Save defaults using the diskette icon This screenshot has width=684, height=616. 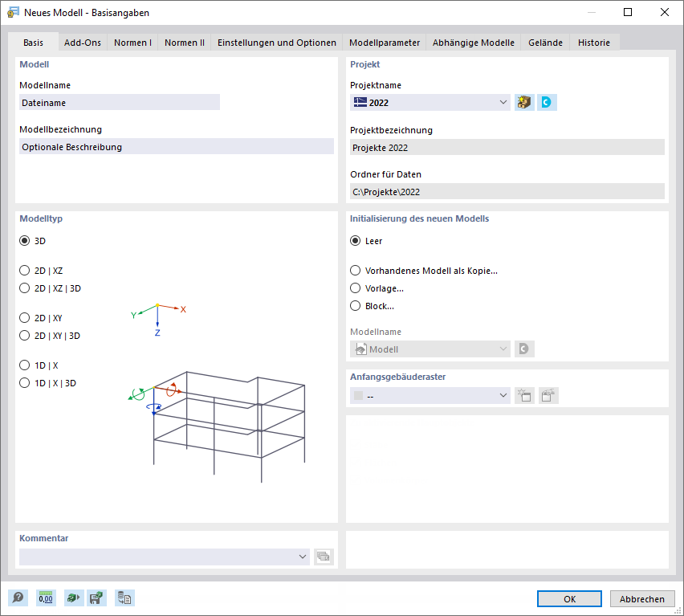click(96, 598)
